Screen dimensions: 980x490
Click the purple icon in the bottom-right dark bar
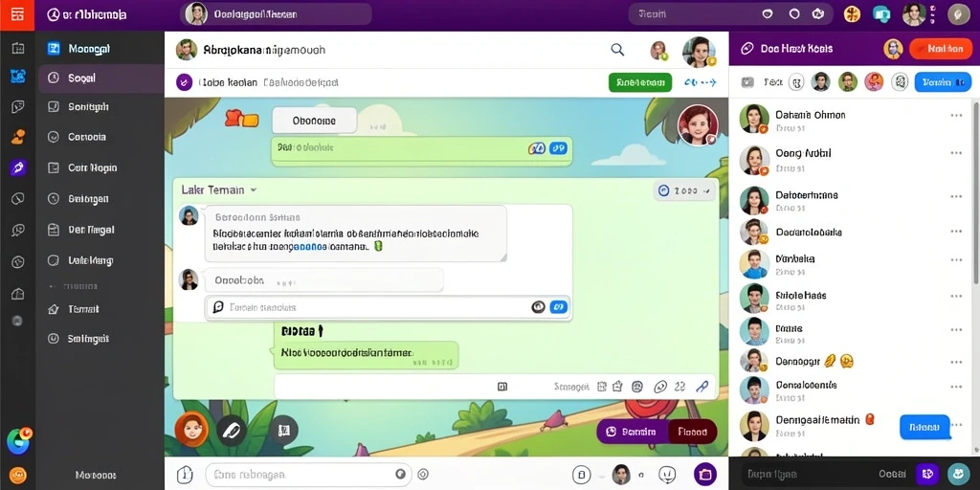click(x=926, y=474)
